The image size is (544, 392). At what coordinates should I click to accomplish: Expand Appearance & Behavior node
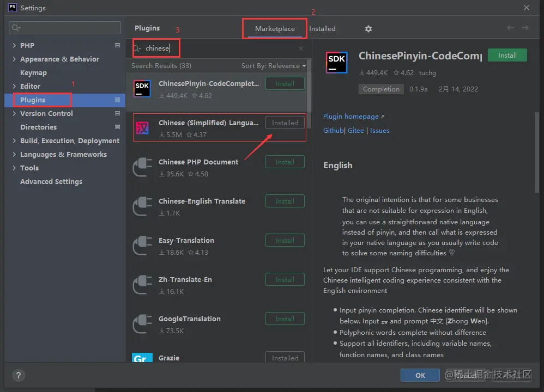point(14,59)
